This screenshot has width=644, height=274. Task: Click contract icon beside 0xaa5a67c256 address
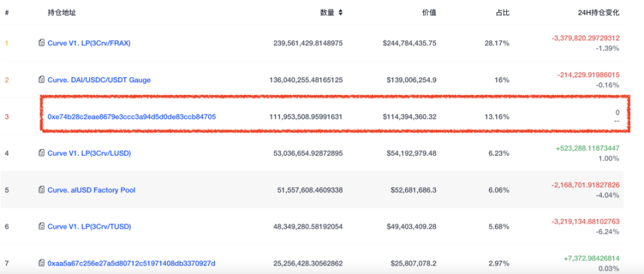(42, 263)
